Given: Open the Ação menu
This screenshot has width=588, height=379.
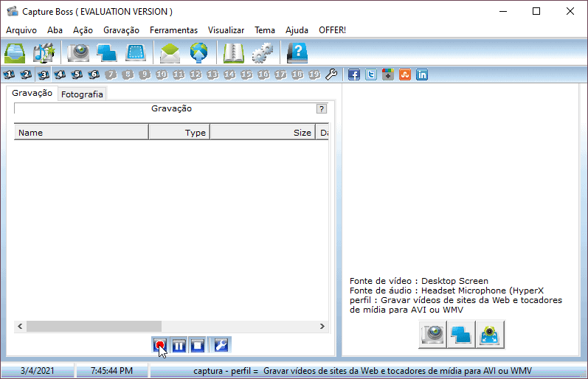Looking at the screenshot, I should (x=83, y=30).
